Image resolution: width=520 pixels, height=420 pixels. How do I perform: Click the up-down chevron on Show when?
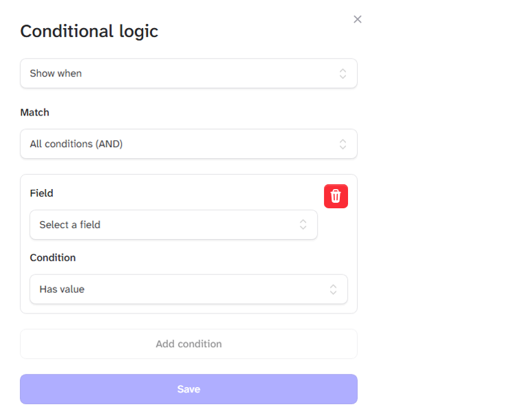(x=343, y=74)
